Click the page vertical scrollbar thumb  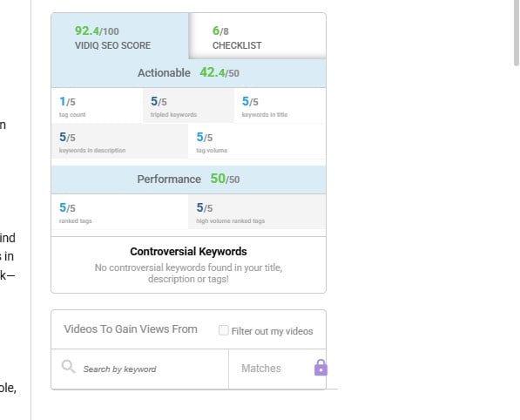517,33
